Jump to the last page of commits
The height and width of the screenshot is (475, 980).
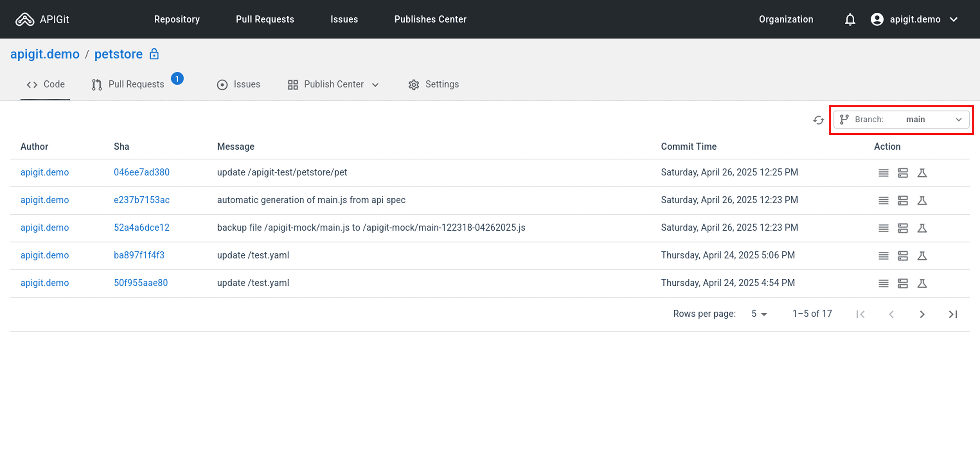[953, 314]
